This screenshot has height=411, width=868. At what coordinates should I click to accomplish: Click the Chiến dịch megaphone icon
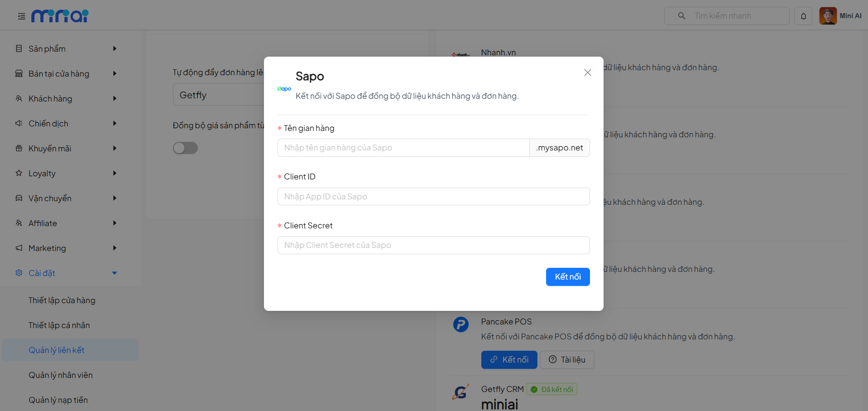19,123
